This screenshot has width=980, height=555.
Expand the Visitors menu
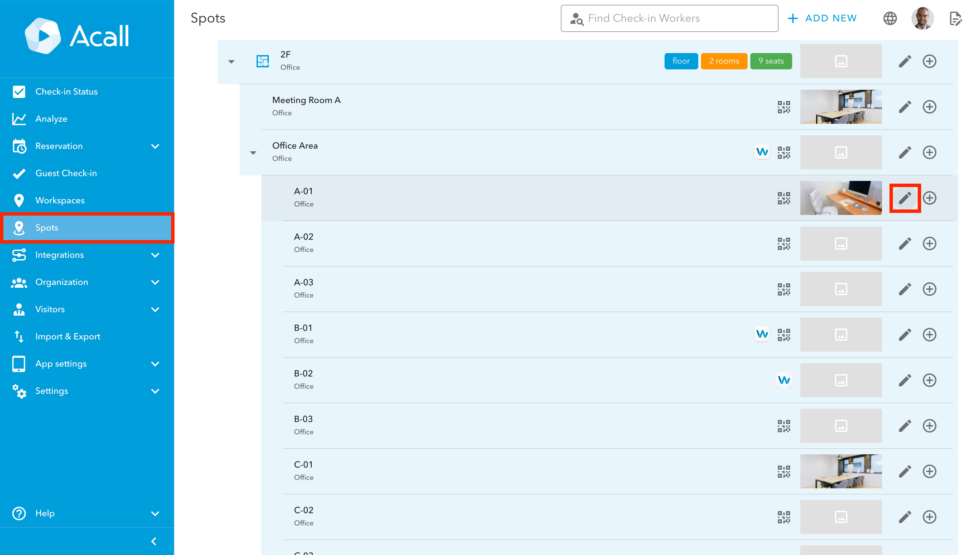click(155, 309)
